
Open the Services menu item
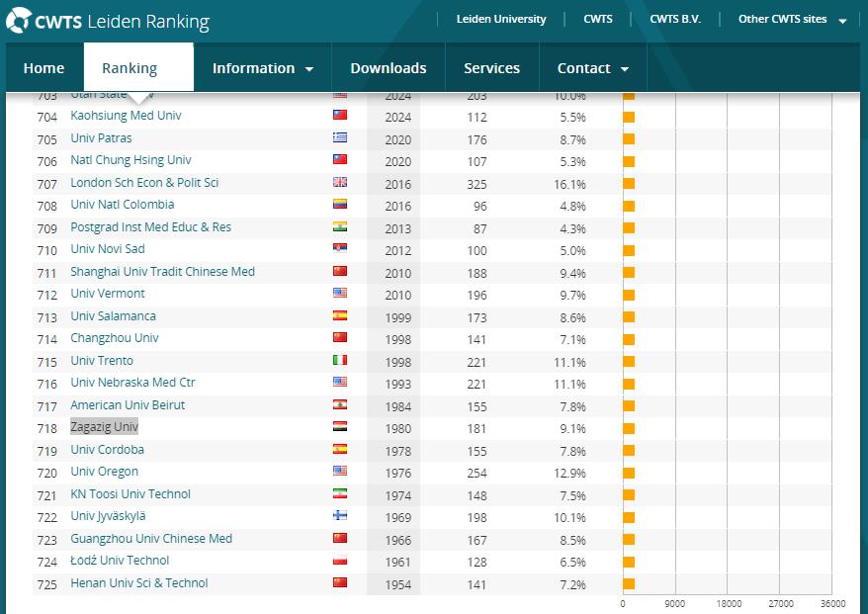491,68
